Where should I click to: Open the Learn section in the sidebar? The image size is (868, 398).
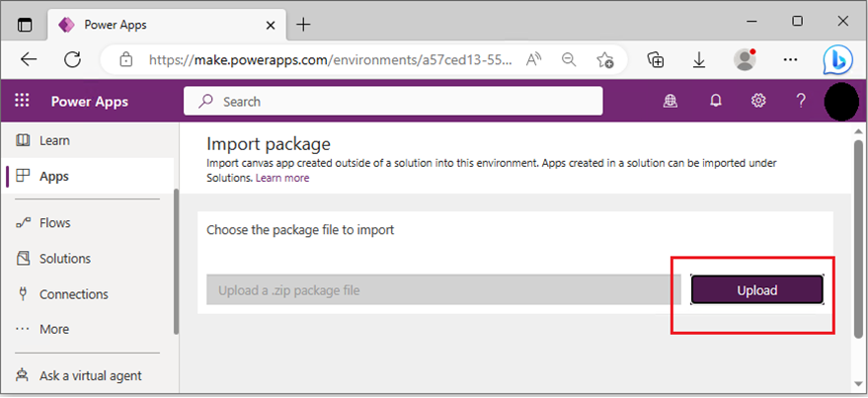click(54, 140)
